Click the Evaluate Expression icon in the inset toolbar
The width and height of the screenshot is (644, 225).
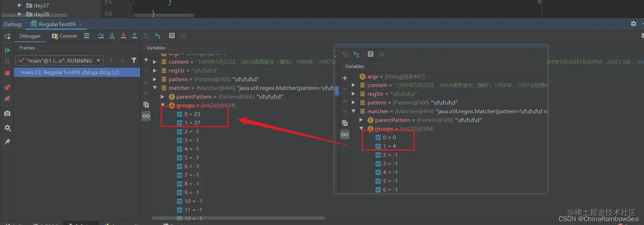(x=371, y=54)
